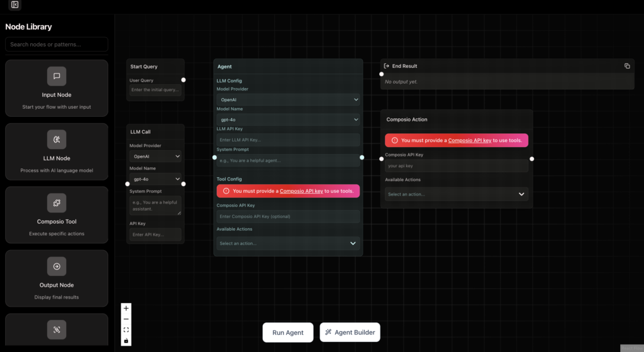
Task: Open the Agent's Model Provider dropdown
Action: [288, 100]
